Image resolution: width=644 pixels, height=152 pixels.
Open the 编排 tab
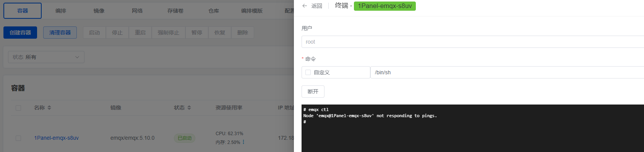[x=61, y=11]
